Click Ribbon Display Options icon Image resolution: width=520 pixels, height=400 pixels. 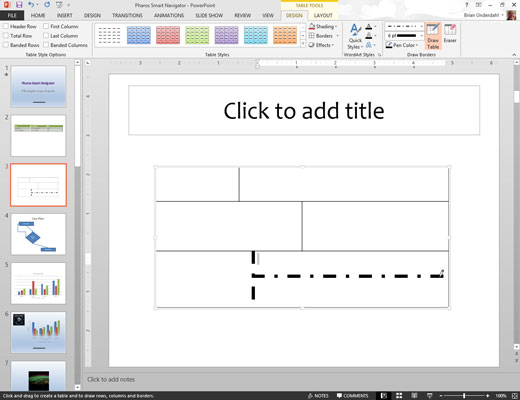click(x=478, y=5)
